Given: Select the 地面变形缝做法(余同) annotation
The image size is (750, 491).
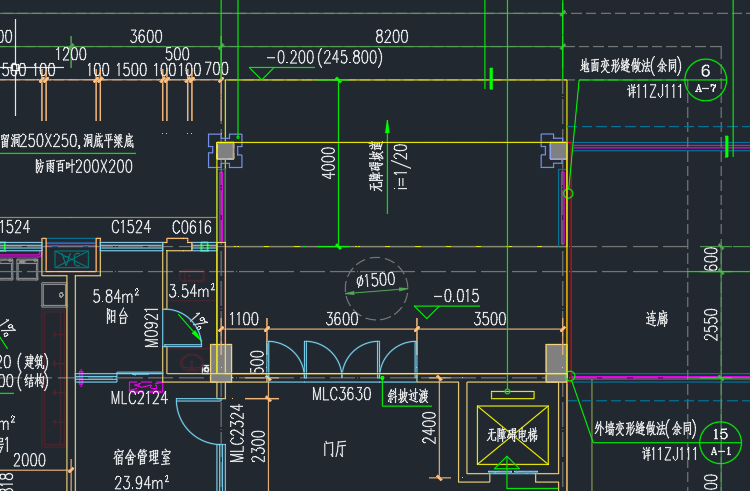Looking at the screenshot, I should pyautogui.click(x=630, y=65).
